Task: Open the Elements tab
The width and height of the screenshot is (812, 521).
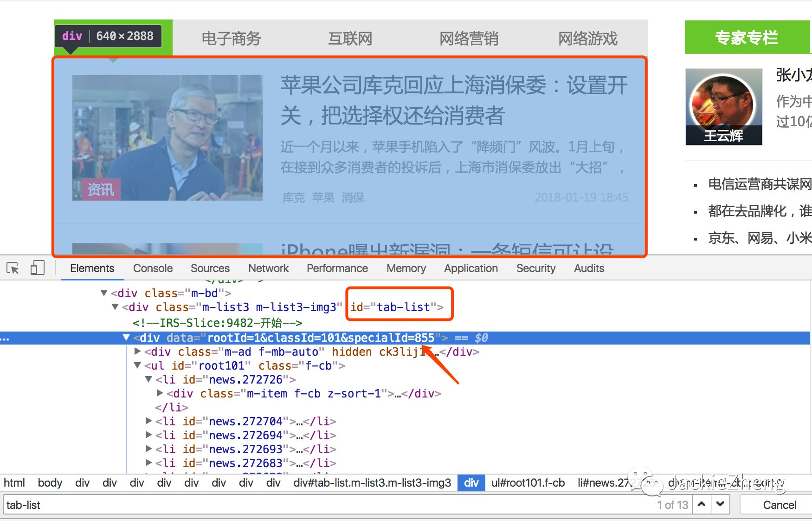Action: [x=92, y=268]
